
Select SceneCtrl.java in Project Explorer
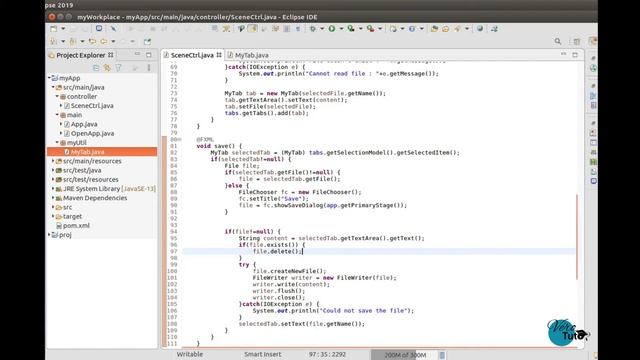point(92,106)
